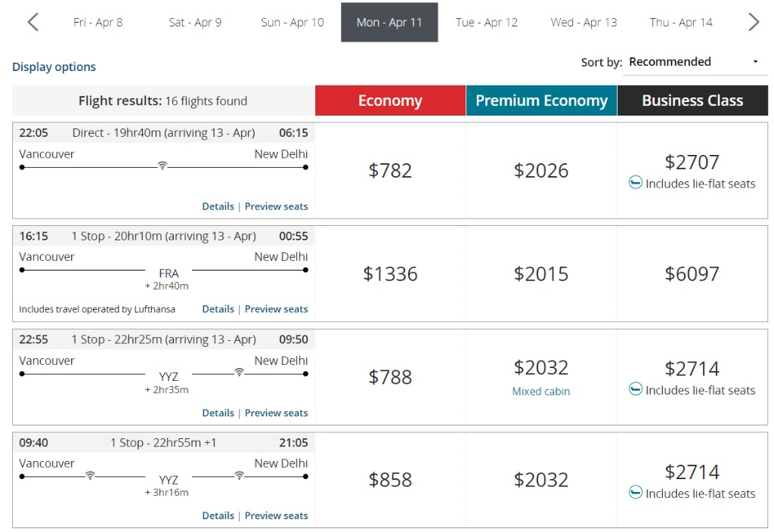Switch to Sun - Apr 10 date tab
This screenshot has height=532, width=774.
(293, 22)
